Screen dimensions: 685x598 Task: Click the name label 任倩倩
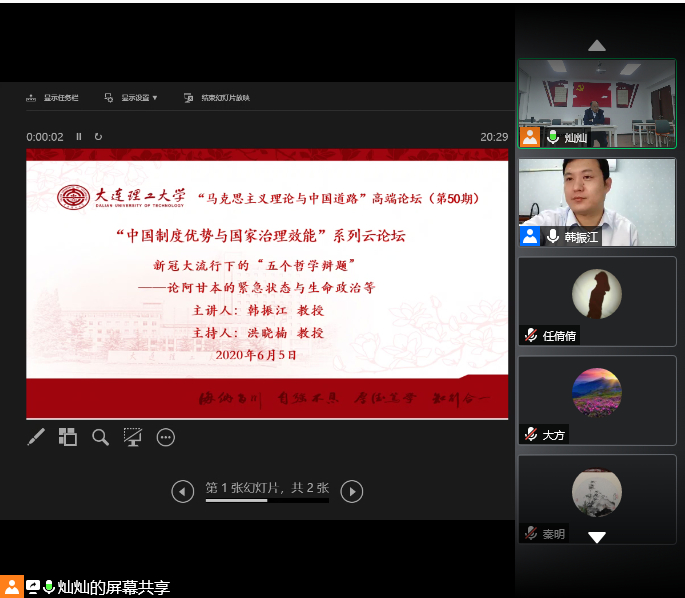pos(559,336)
